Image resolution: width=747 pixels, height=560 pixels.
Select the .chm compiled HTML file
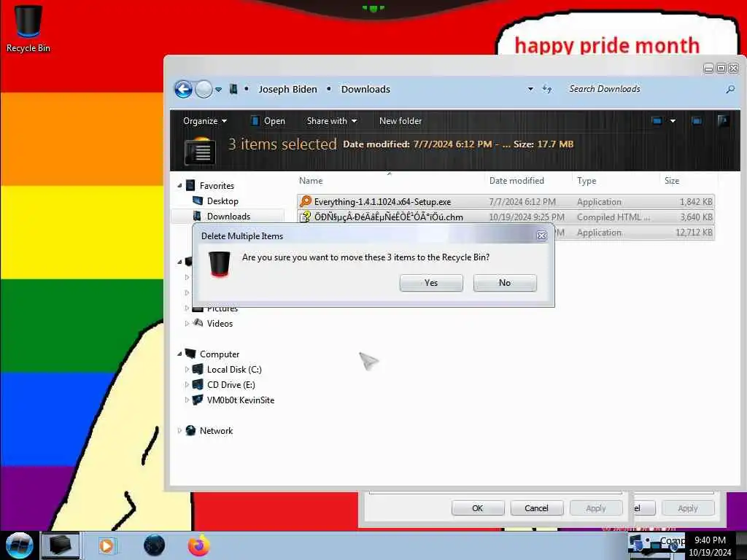506,217
